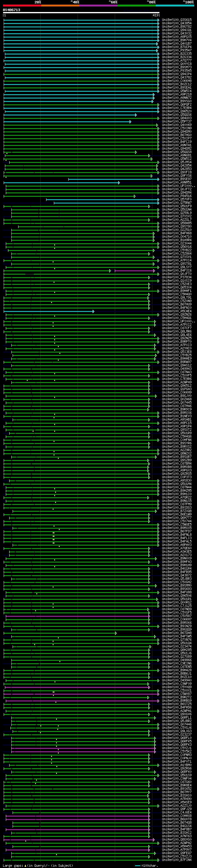Image resolution: width=197 pixels, height=868 pixels.
Task: Click the purple 40-60% identity color segment
Action: pyautogui.click(x=98, y=6)
